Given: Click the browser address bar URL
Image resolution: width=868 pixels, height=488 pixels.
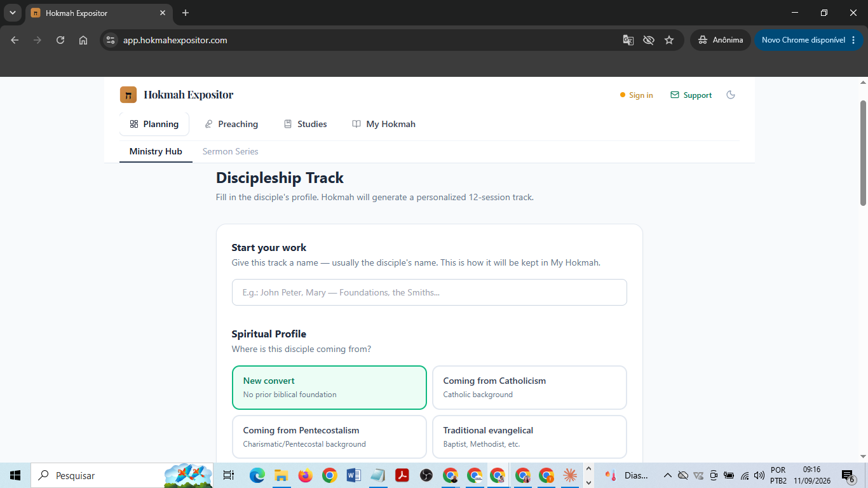Looking at the screenshot, I should coord(175,40).
